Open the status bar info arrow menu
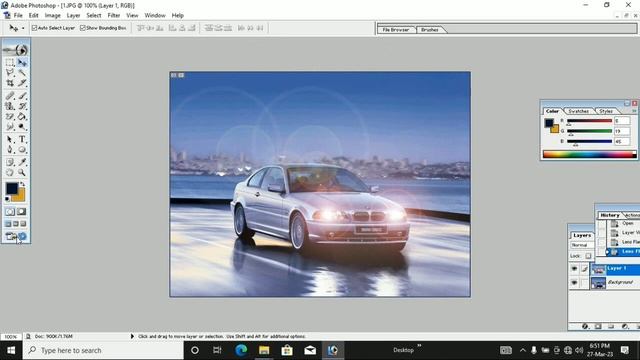 (132, 336)
